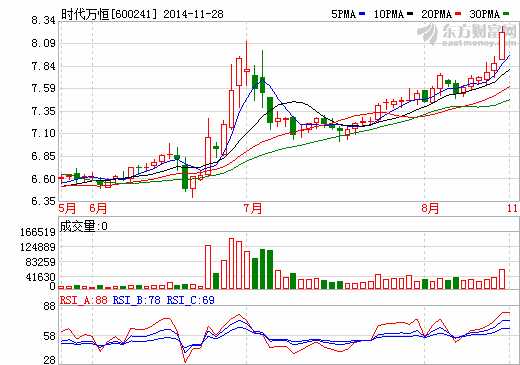Image resolution: width=520 pixels, height=365 pixels.
Task: Click the red 20PMA legend color mark
Action: point(458,14)
